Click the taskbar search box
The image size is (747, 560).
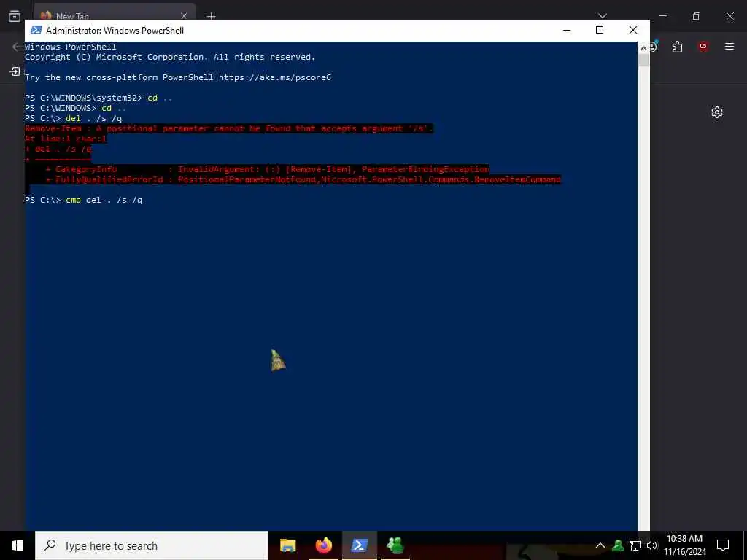coord(152,545)
